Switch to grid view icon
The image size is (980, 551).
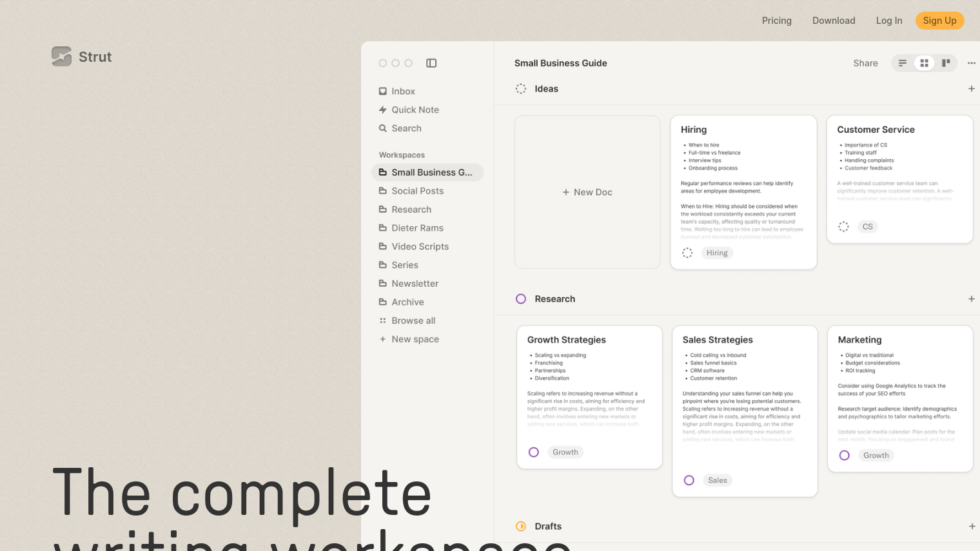924,63
